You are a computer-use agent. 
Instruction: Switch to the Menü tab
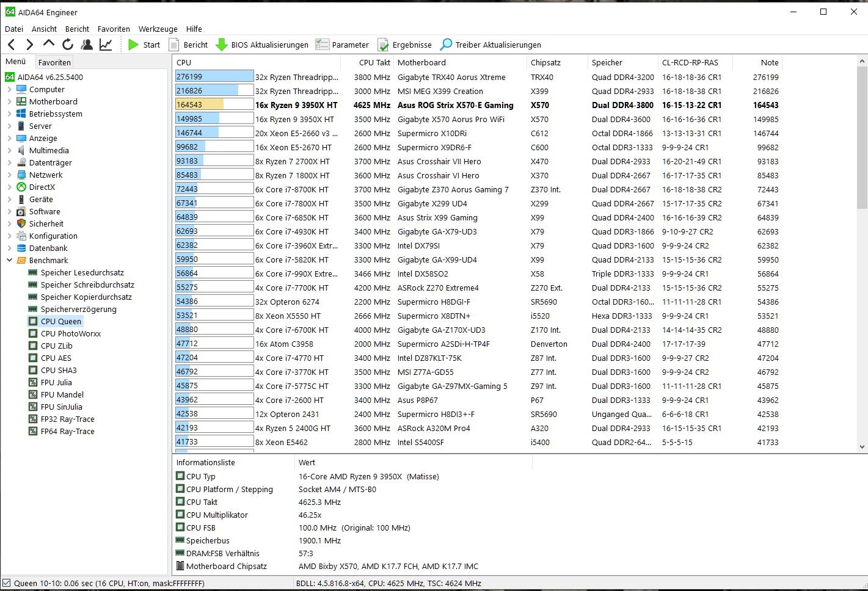[16, 62]
